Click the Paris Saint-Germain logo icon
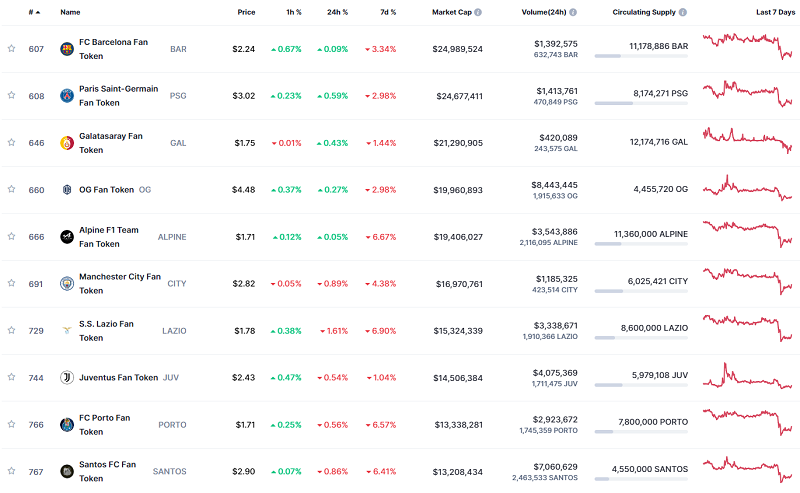Viewport: 800px width, 493px height. point(67,96)
